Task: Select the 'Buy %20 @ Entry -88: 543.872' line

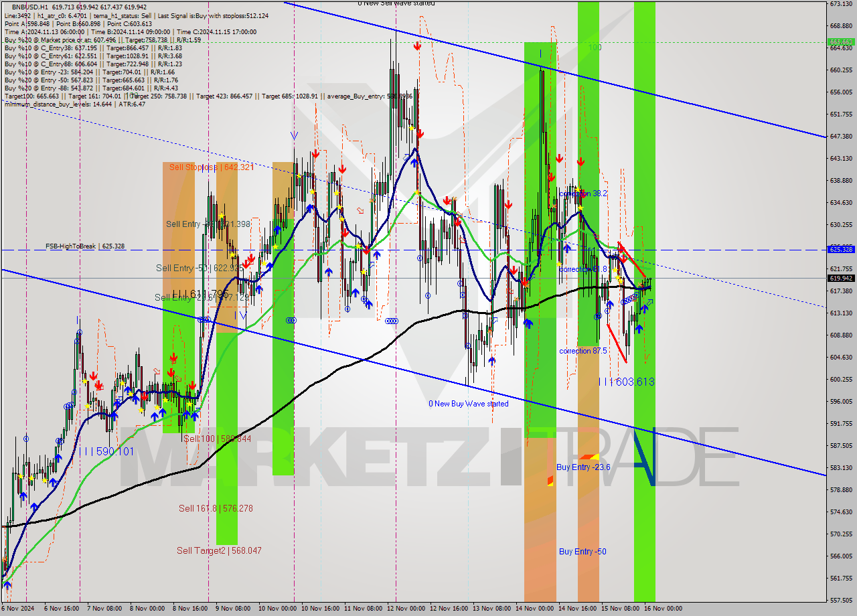Action: tap(91, 88)
